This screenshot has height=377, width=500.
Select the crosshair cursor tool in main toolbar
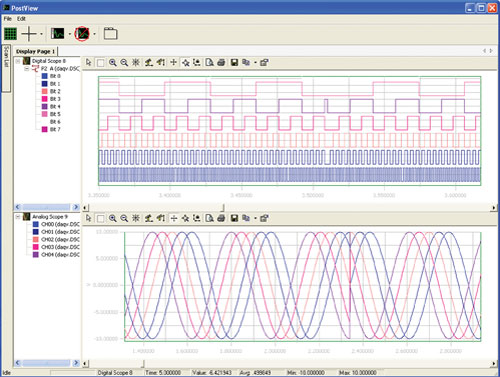click(29, 34)
